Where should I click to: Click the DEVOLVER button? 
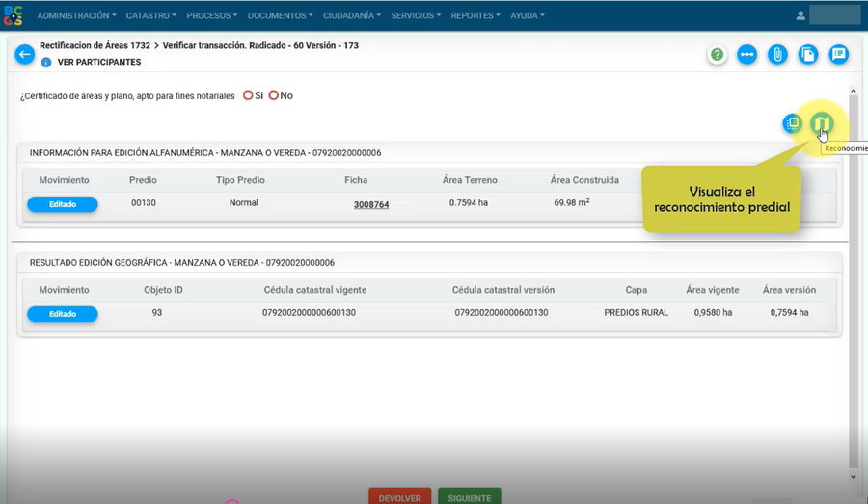click(x=399, y=497)
